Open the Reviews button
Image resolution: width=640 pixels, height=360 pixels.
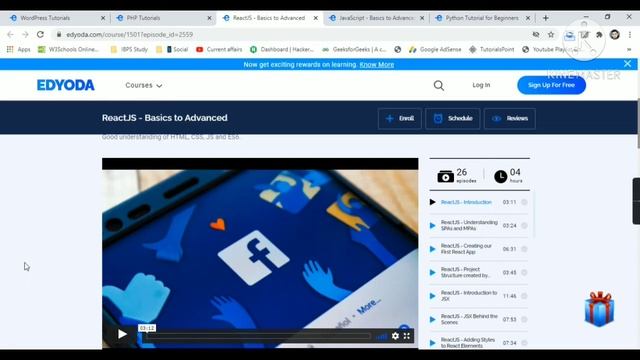point(510,118)
